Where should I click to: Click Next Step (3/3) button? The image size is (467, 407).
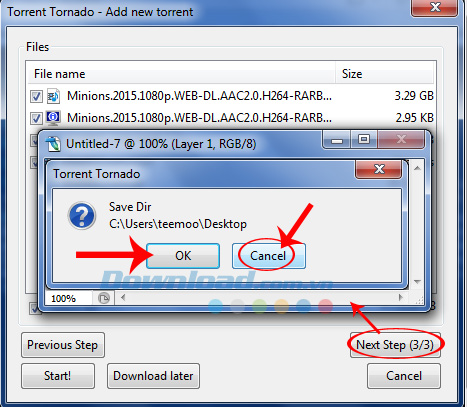(x=395, y=345)
